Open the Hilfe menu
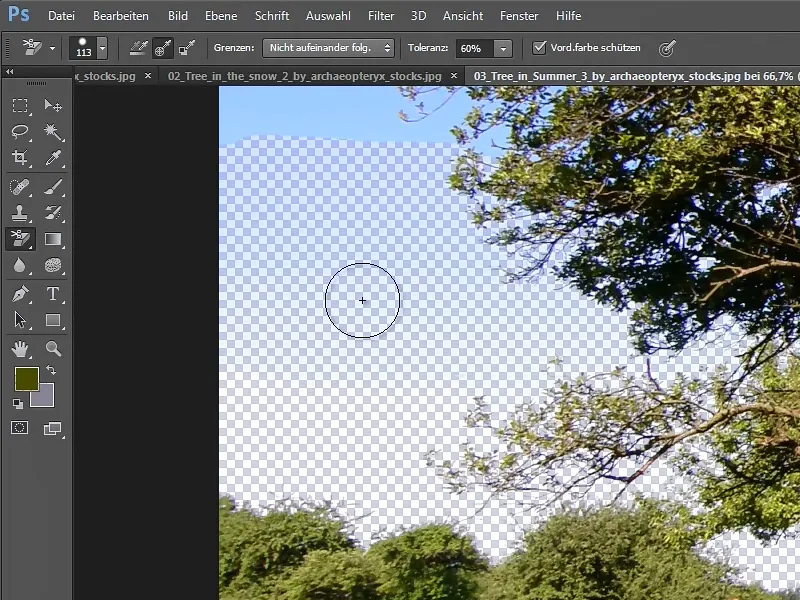The image size is (800, 600). click(x=568, y=16)
